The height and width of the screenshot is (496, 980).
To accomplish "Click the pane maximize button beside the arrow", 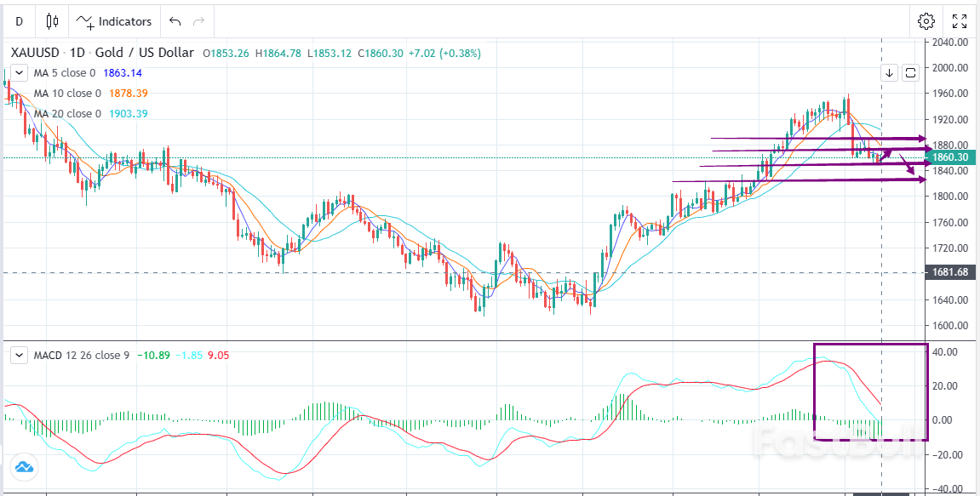I will (911, 73).
